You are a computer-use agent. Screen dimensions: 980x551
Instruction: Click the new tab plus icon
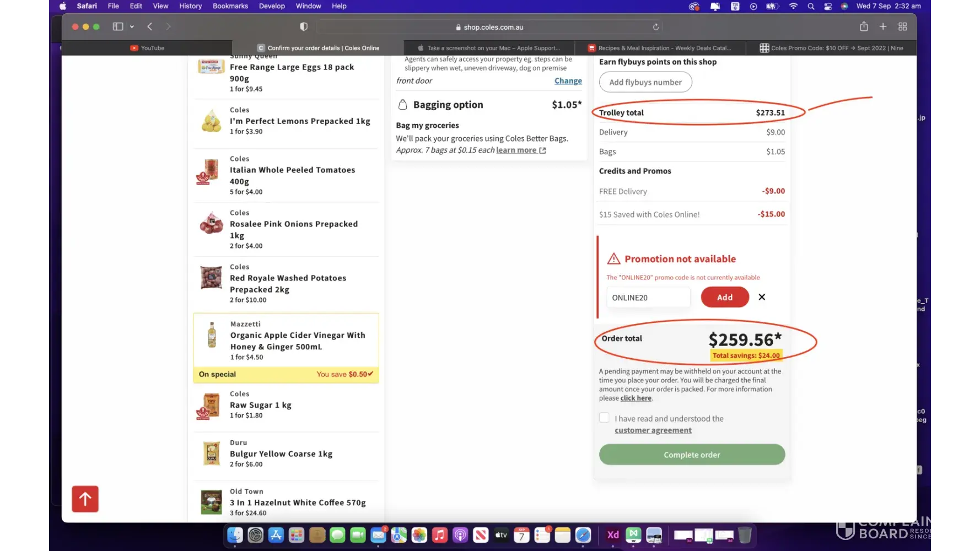tap(883, 26)
